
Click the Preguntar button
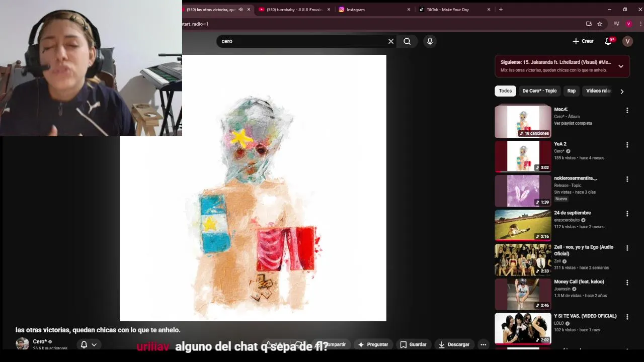click(x=373, y=344)
